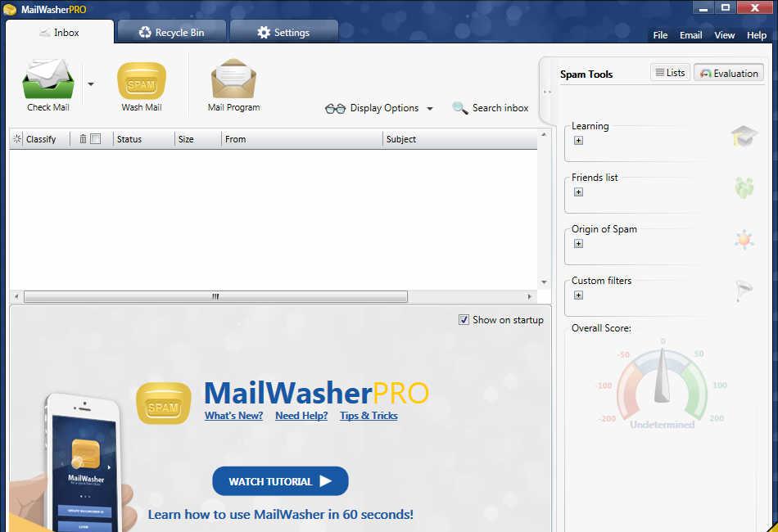Click the Lists button list icon
Viewport: 778px width, 532px height.
pyautogui.click(x=659, y=72)
